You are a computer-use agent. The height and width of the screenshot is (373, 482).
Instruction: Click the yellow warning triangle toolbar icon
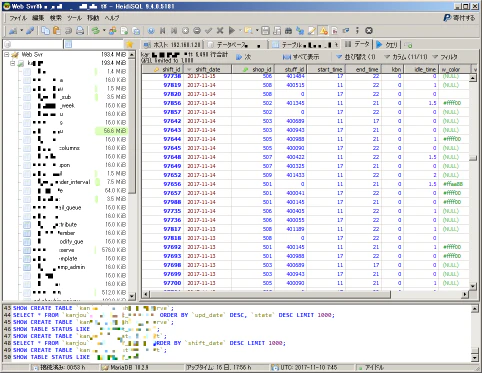tap(323, 31)
